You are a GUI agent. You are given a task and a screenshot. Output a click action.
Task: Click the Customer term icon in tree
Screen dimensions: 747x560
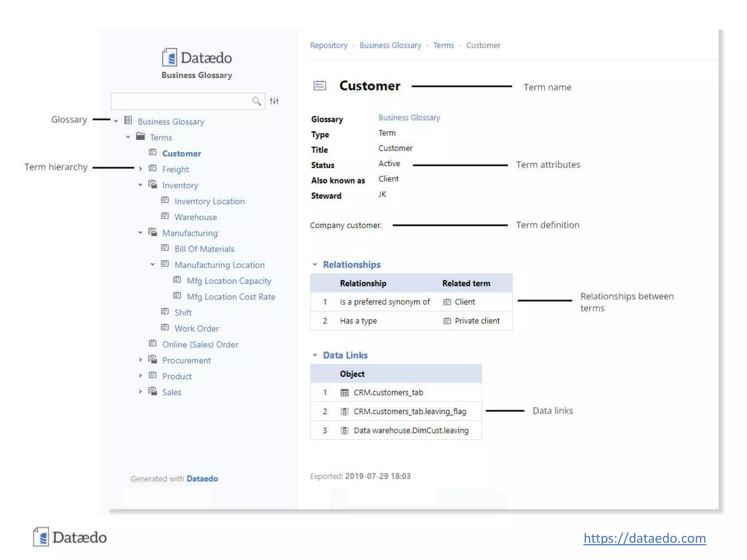coord(153,152)
